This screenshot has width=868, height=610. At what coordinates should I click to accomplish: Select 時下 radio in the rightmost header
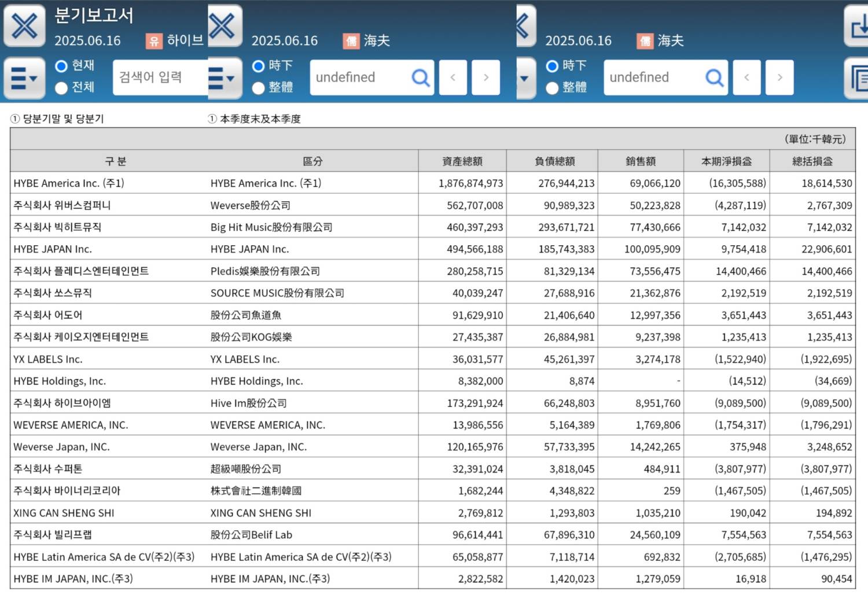tap(553, 66)
